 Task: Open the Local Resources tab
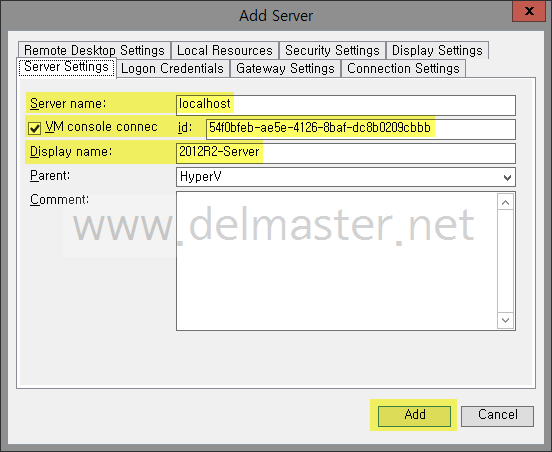(225, 50)
